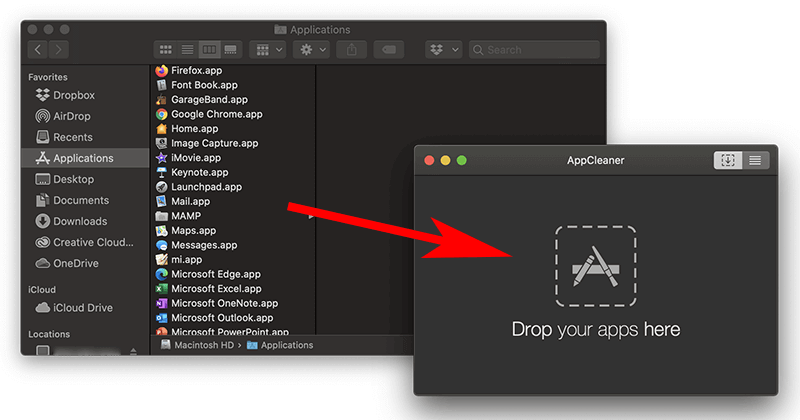Select the Microsoft Outlook.app icon
Image resolution: width=800 pixels, height=420 pixels.
pos(162,318)
